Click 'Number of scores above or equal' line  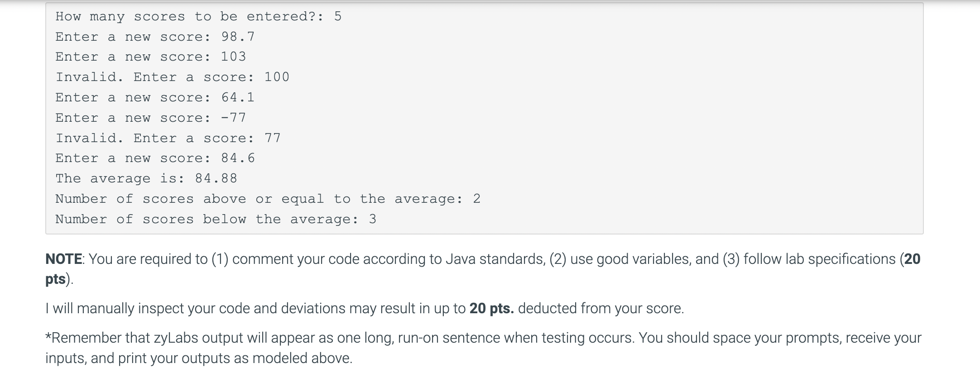[x=268, y=199]
